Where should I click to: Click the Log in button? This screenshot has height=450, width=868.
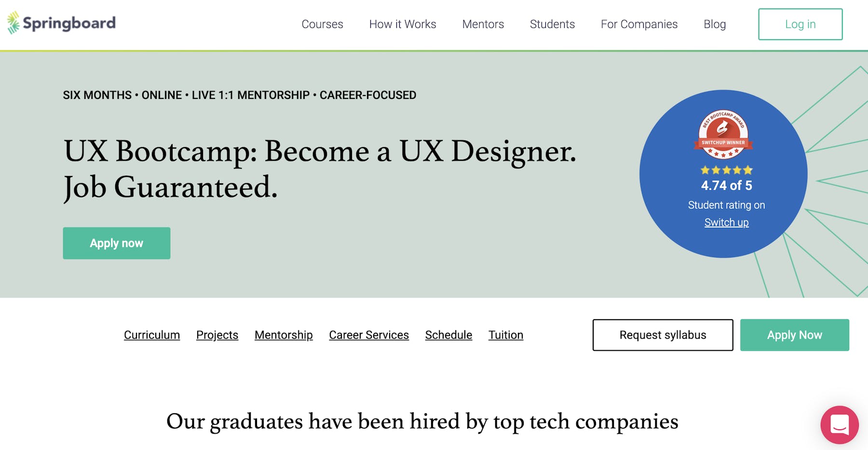point(800,24)
